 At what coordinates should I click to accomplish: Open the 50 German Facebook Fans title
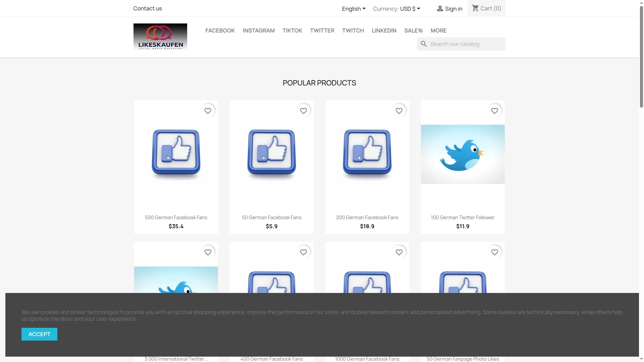(272, 218)
